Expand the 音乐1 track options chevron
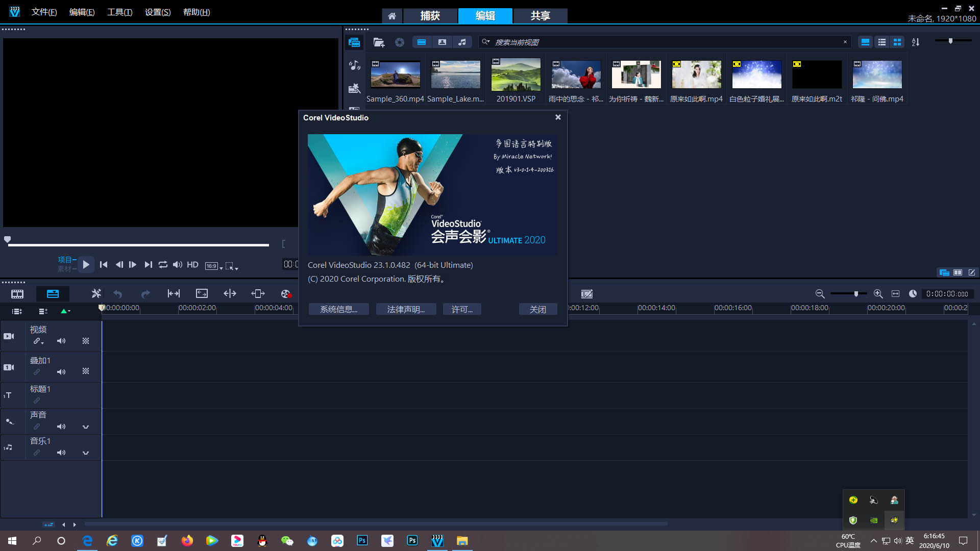Screen dimensions: 980x551 point(86,453)
